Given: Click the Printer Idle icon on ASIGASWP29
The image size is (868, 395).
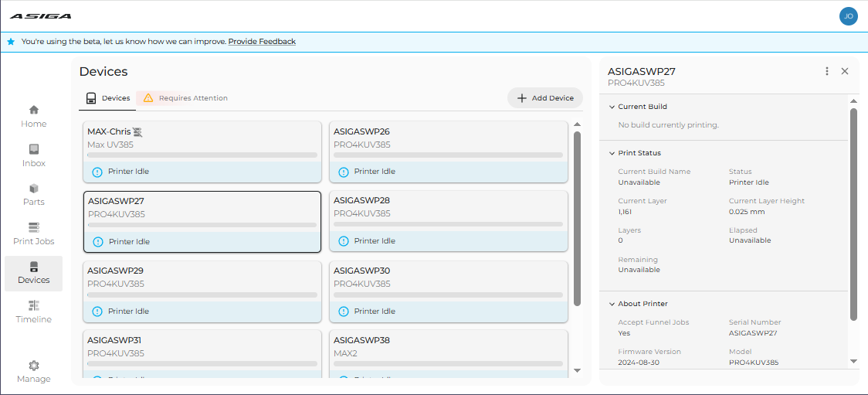Looking at the screenshot, I should point(97,312).
